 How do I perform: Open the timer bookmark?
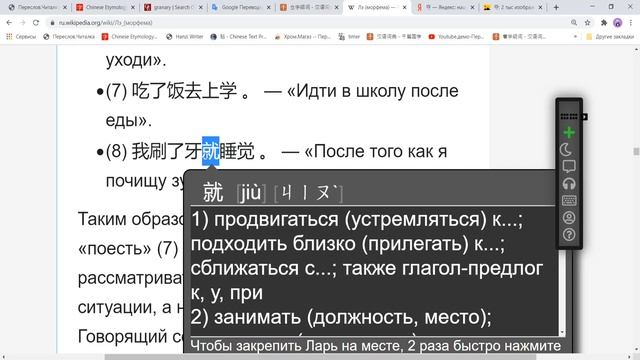tap(349, 36)
